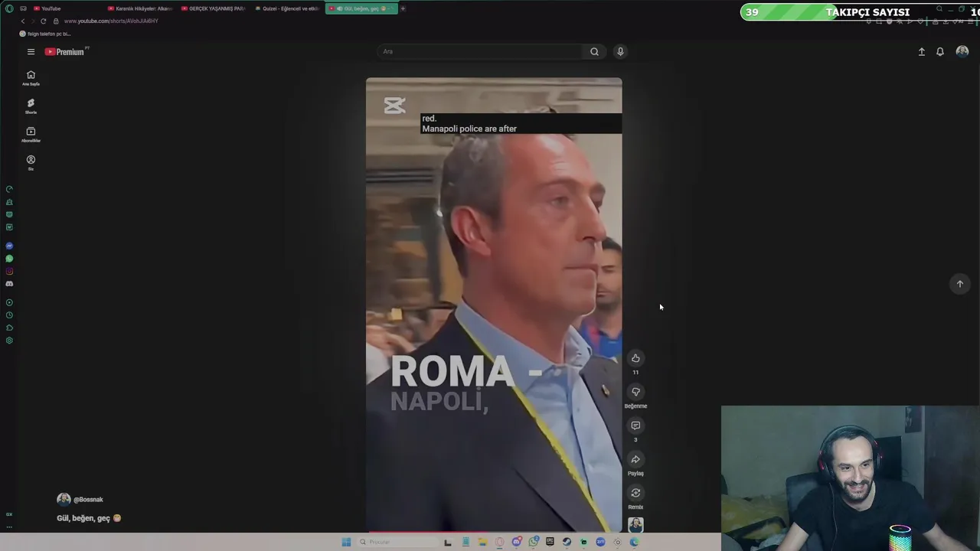980x551 pixels.
Task: Open a new browser tab
Action: coord(403,8)
